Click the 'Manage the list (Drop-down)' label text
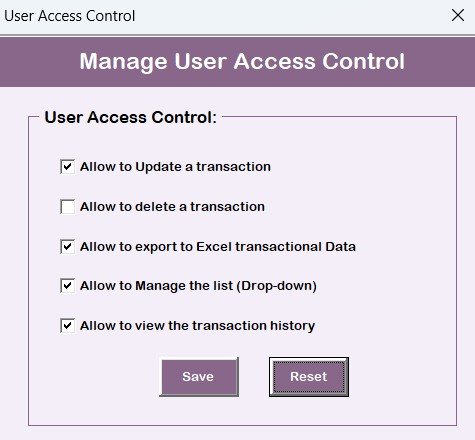This screenshot has height=440, width=475. pyautogui.click(x=226, y=286)
